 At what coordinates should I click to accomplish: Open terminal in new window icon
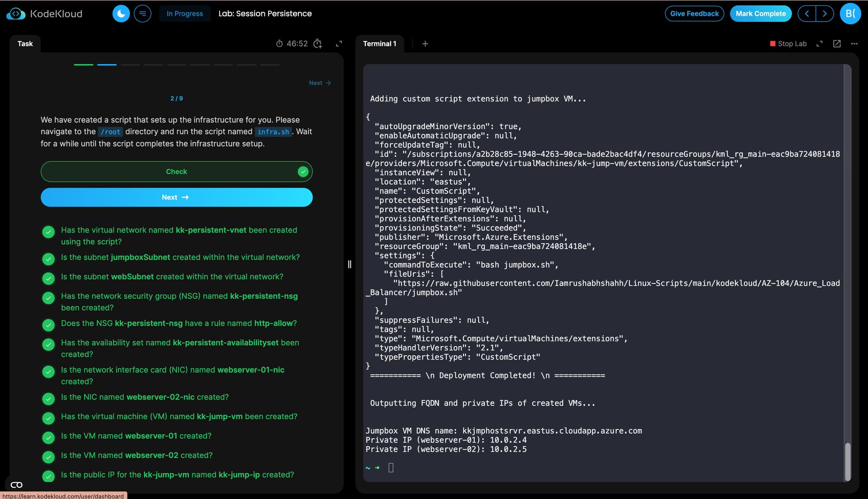(837, 44)
